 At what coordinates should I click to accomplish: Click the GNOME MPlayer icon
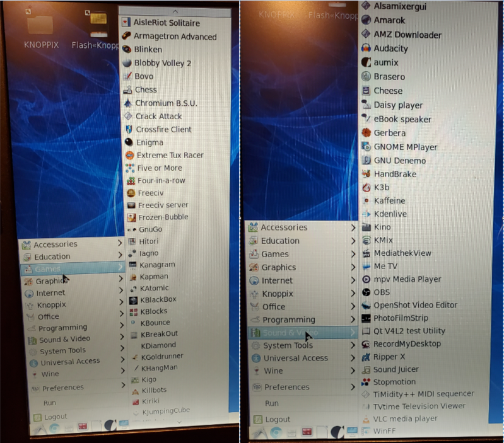pos(366,147)
